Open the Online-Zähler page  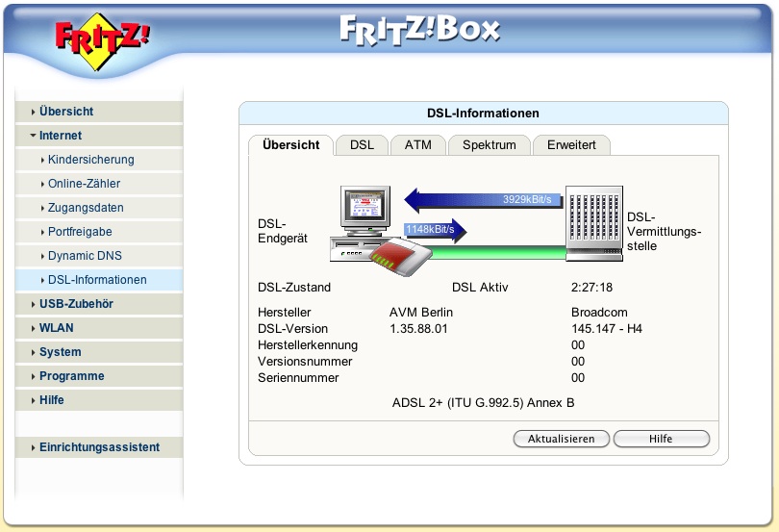tap(99, 184)
